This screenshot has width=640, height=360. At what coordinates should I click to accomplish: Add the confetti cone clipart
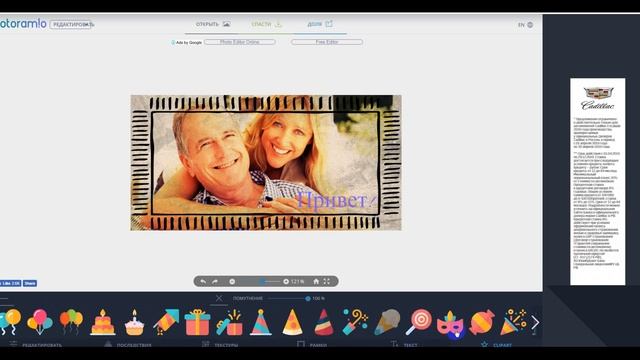513,322
